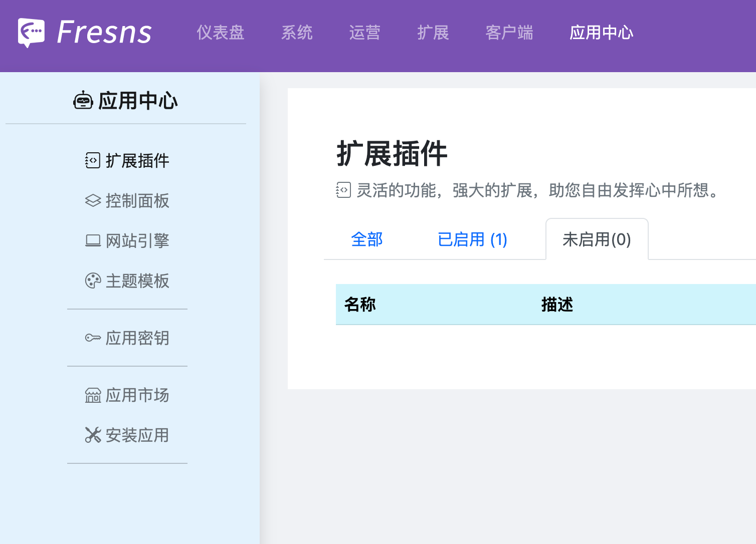The image size is (756, 544).
Task: Open the 系统 menu item
Action: point(297,33)
